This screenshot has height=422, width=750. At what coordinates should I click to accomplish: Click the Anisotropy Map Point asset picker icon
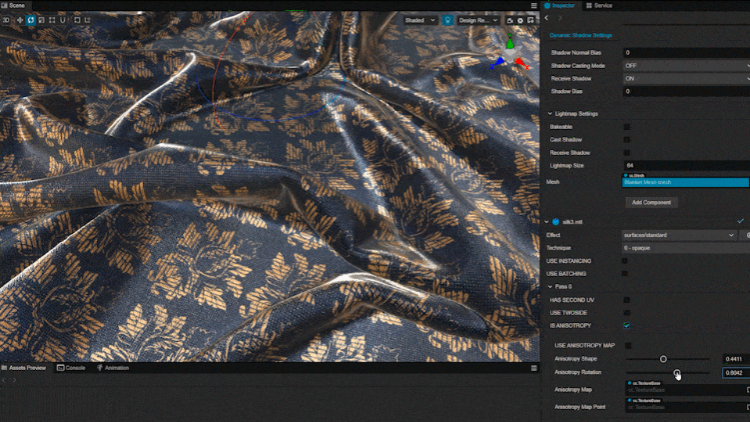point(748,407)
